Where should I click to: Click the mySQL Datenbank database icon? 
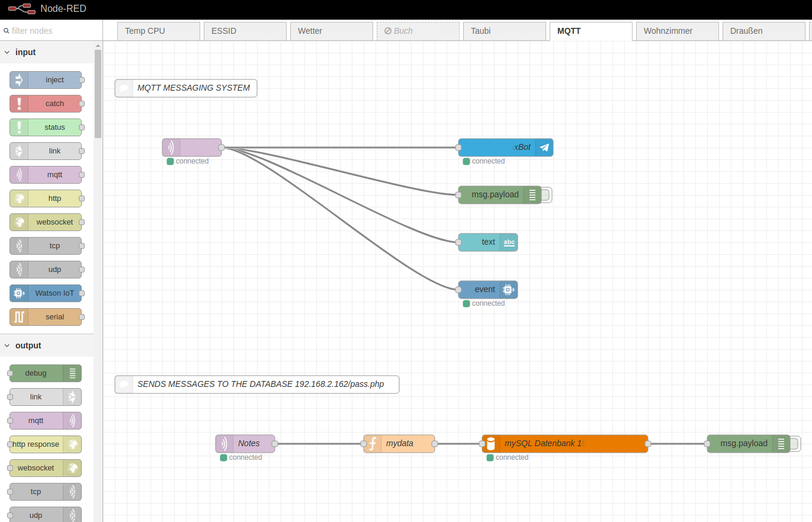pyautogui.click(x=490, y=444)
